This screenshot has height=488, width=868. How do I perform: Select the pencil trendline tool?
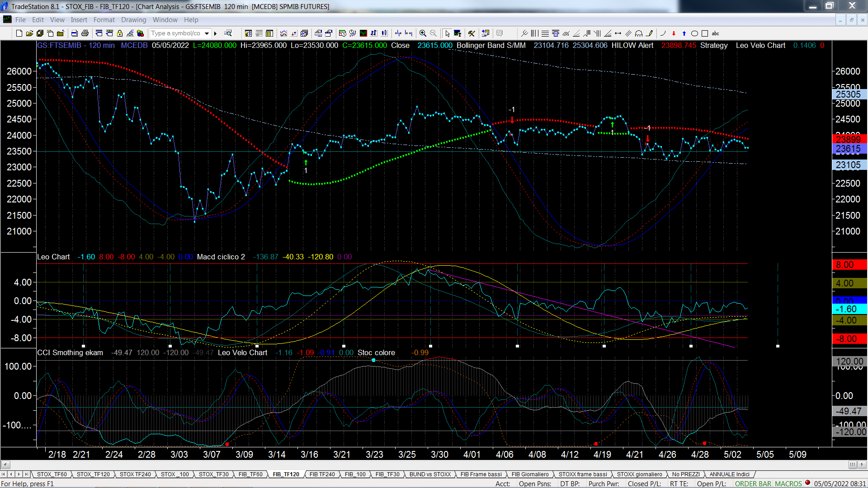[x=650, y=33]
